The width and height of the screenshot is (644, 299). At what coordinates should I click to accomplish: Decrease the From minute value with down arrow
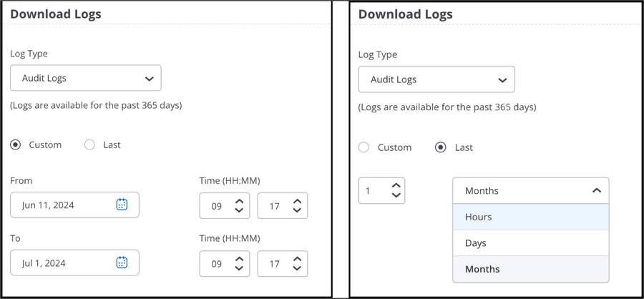pos(297,210)
